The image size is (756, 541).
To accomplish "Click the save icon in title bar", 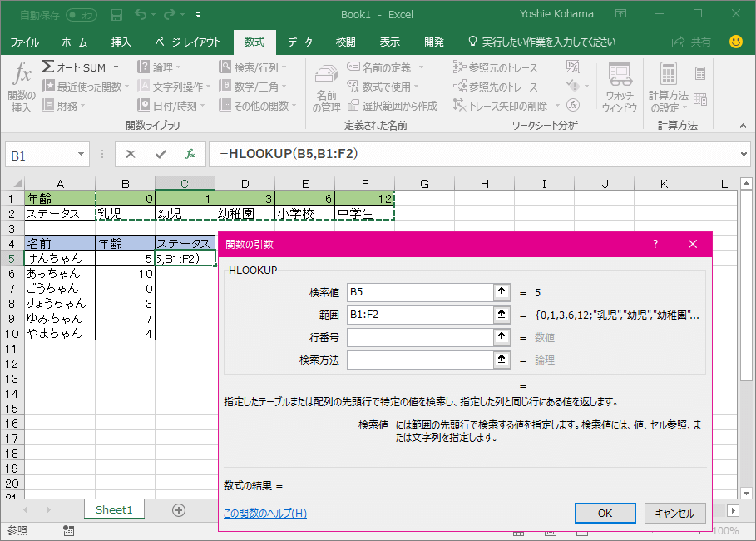I will click(x=116, y=14).
